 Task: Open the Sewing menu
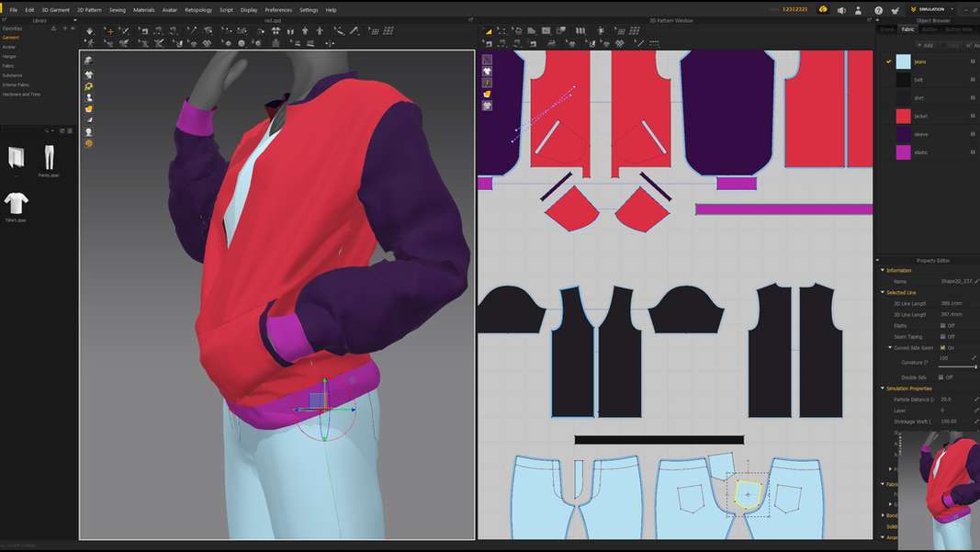(x=117, y=10)
